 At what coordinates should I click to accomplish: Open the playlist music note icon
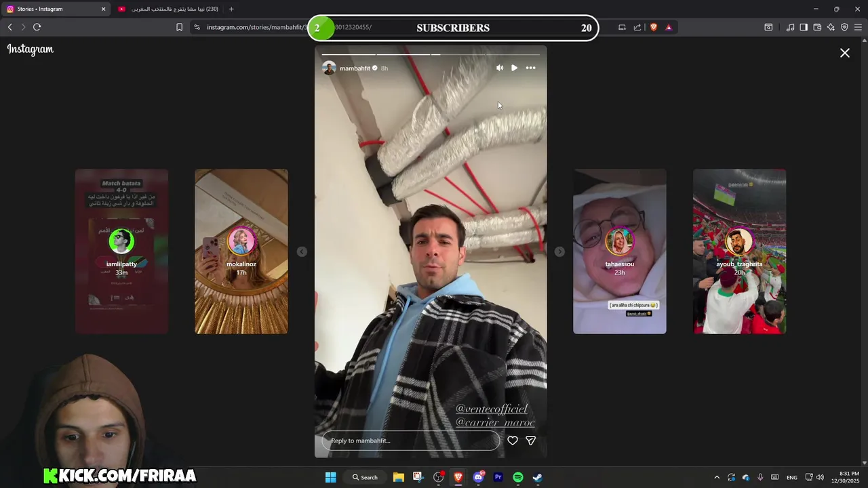tap(790, 27)
